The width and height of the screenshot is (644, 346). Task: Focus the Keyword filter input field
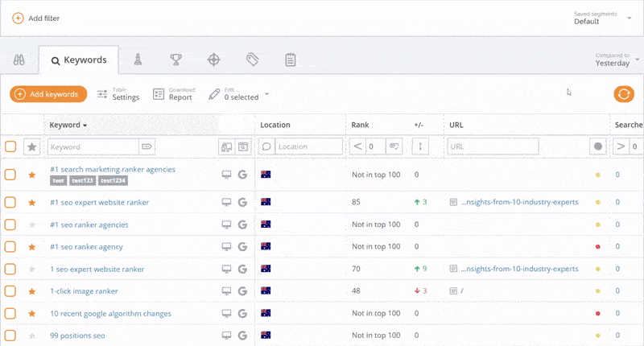click(93, 146)
